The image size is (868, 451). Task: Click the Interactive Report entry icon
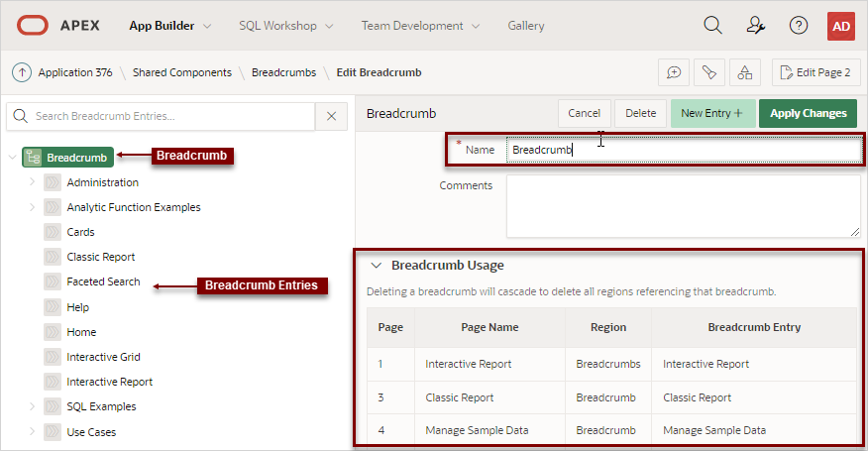(x=53, y=382)
